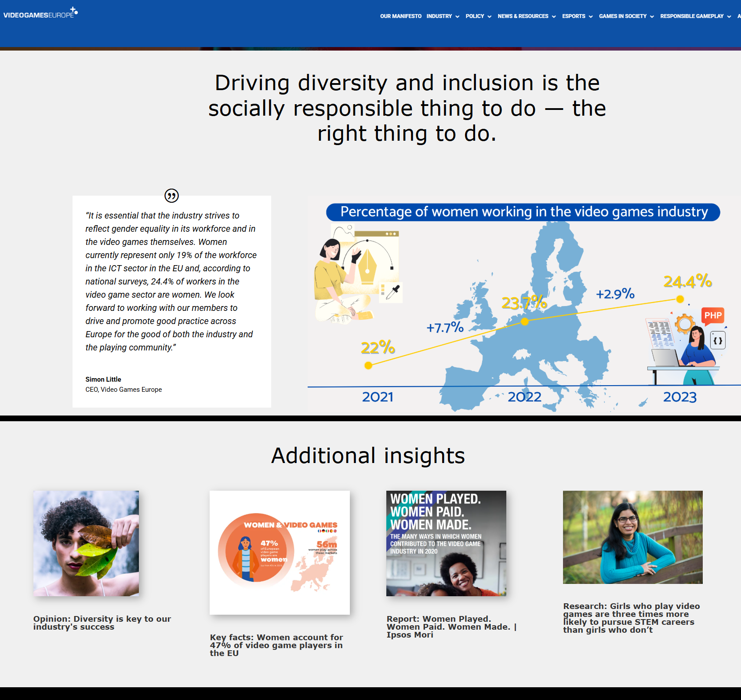The image size is (741, 700).
Task: Expand the Policy dropdown chevron
Action: point(490,17)
